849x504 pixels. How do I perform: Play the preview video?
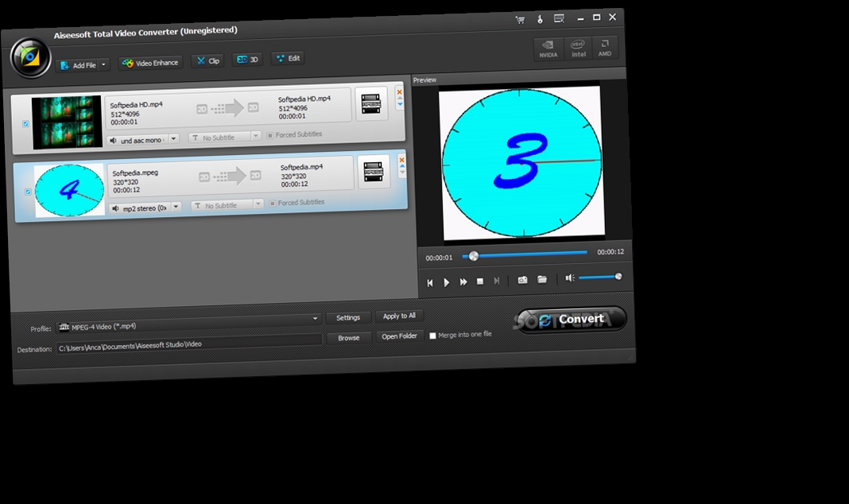click(447, 282)
